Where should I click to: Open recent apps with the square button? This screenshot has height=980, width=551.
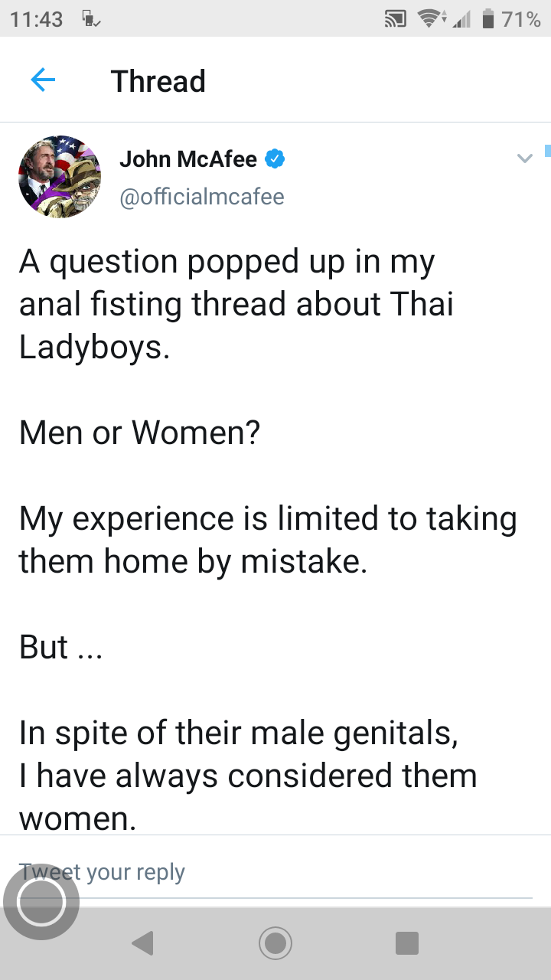coord(406,942)
